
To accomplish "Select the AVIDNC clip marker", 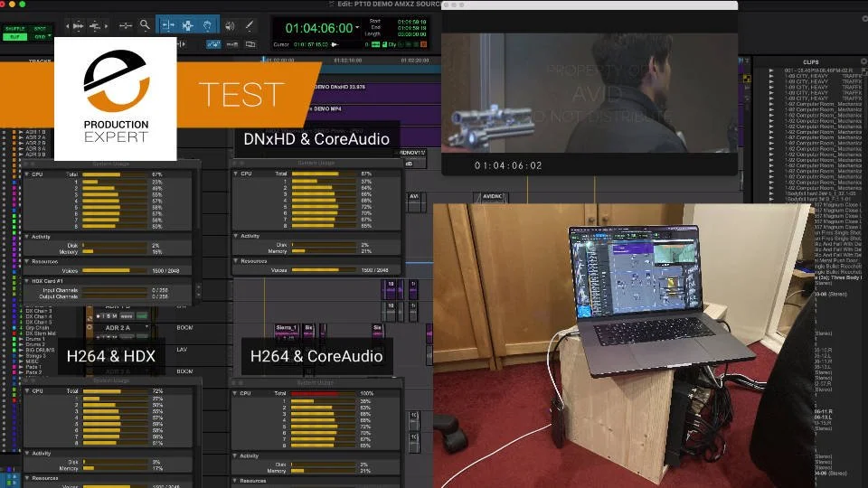I will point(490,196).
